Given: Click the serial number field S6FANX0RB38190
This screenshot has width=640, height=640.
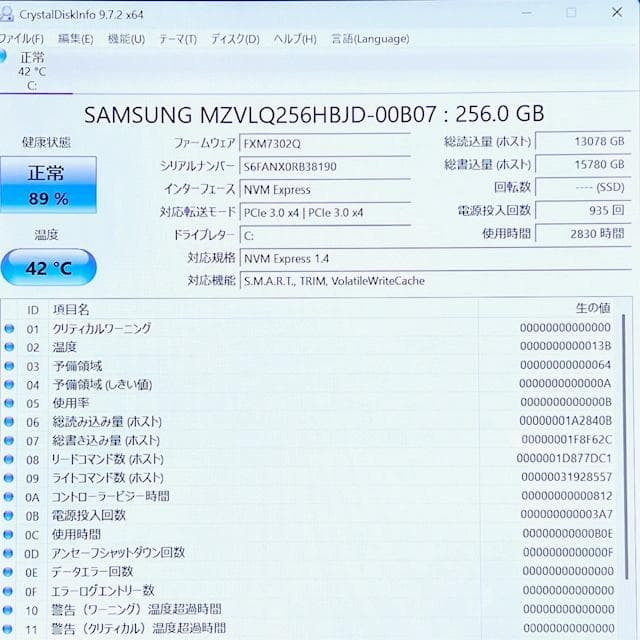Looking at the screenshot, I should [x=325, y=167].
